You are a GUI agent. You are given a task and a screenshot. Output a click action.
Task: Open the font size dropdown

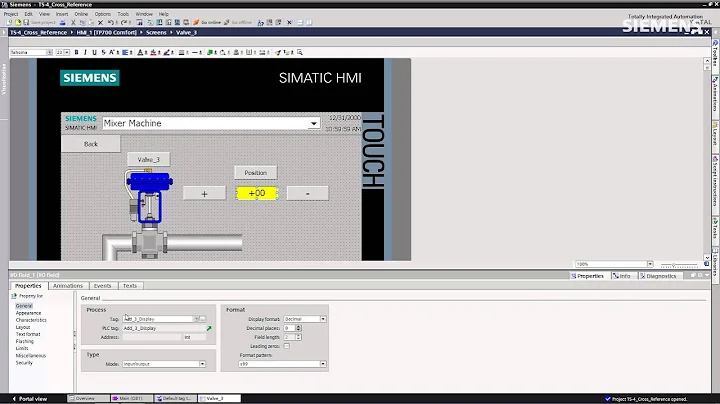coord(67,52)
